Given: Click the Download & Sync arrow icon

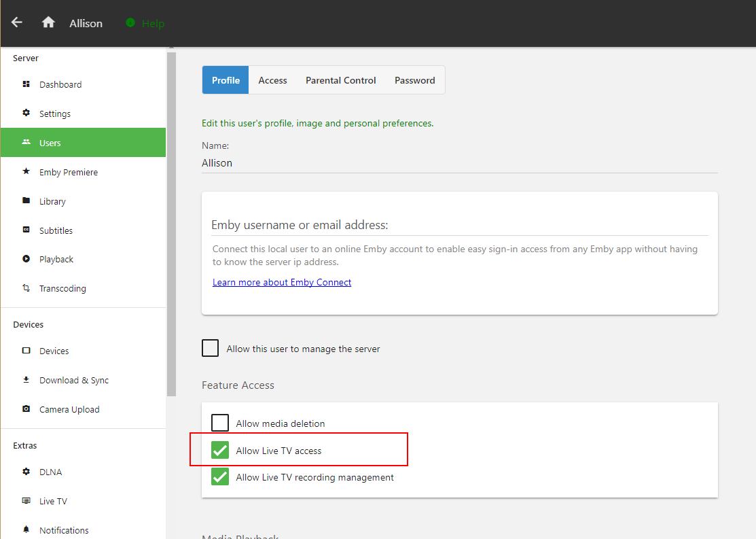Looking at the screenshot, I should (x=26, y=380).
